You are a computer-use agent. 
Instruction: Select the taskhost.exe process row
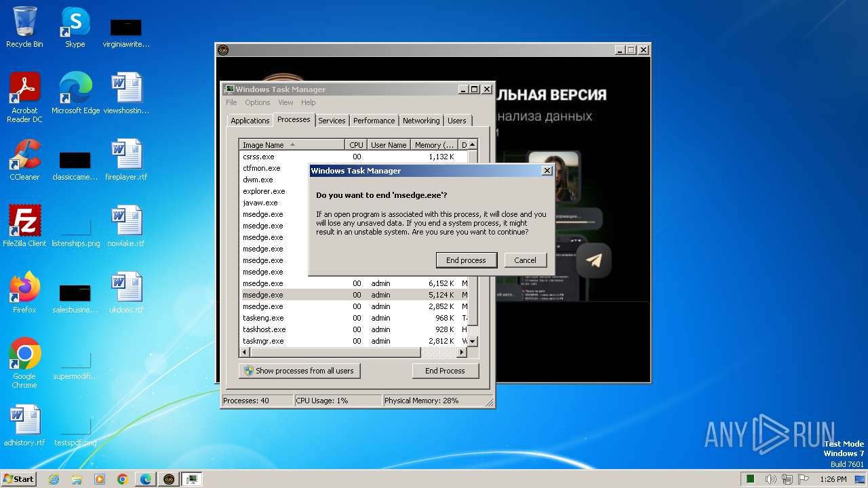click(x=353, y=329)
